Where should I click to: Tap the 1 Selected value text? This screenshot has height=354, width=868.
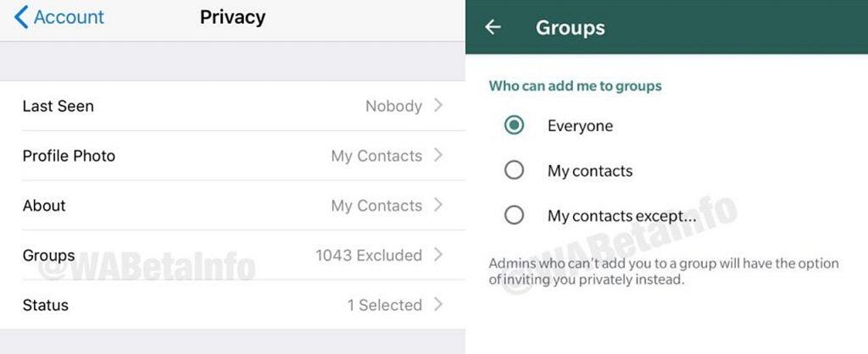click(x=384, y=305)
